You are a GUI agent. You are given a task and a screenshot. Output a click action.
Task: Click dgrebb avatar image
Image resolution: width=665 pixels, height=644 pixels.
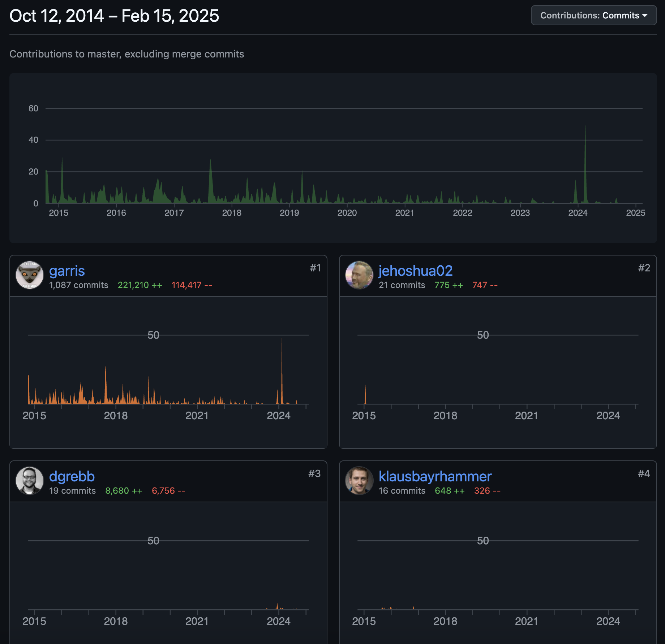pyautogui.click(x=30, y=481)
